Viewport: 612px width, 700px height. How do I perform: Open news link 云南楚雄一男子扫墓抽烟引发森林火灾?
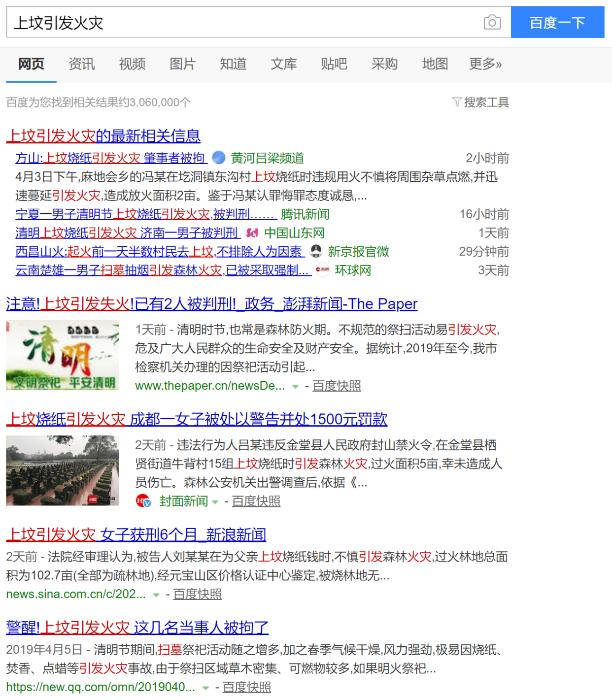pyautogui.click(x=163, y=270)
